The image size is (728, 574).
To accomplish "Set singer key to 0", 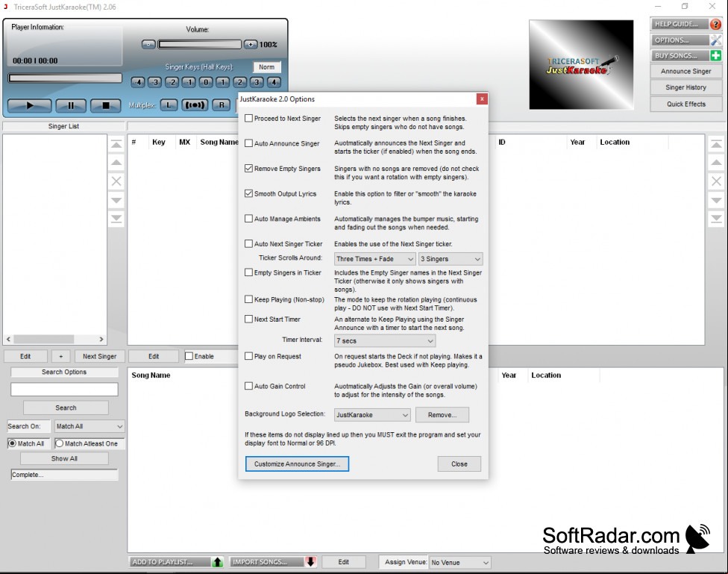I will [x=206, y=82].
